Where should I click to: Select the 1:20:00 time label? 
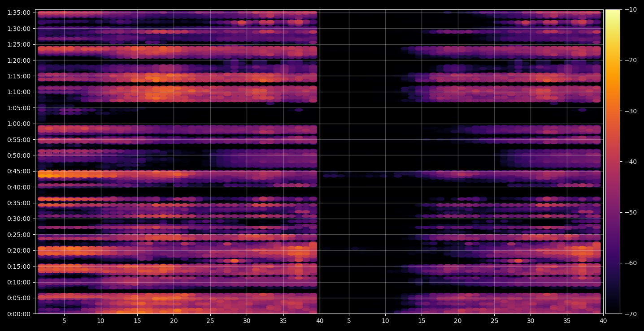point(19,60)
